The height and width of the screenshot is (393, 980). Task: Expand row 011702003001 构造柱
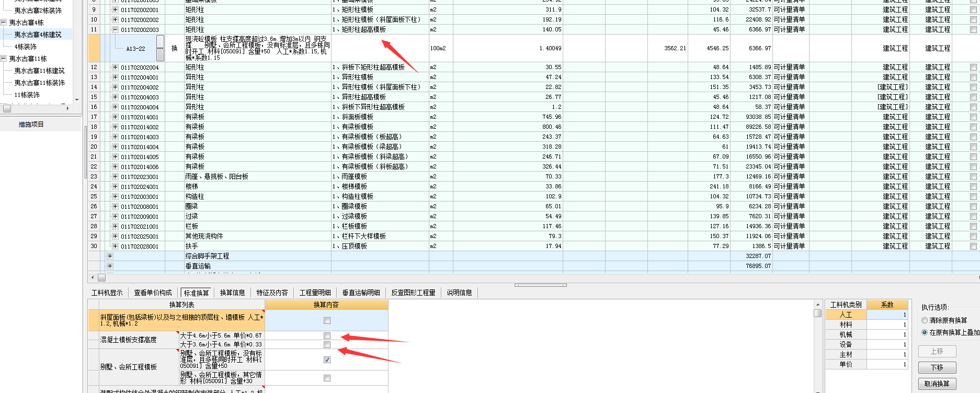(115, 197)
